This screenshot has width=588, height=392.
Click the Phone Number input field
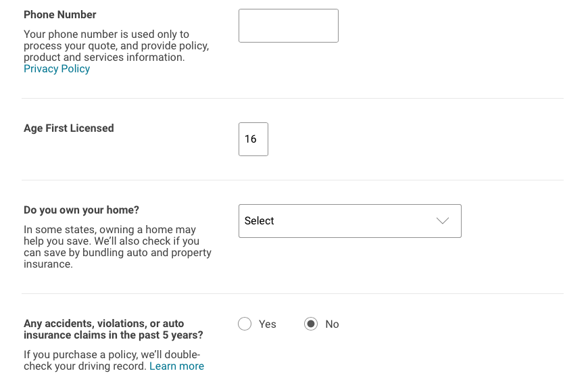click(x=288, y=26)
